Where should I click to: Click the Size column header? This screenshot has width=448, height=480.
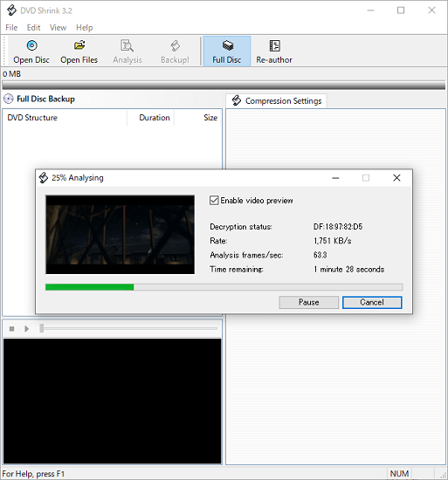click(x=198, y=118)
